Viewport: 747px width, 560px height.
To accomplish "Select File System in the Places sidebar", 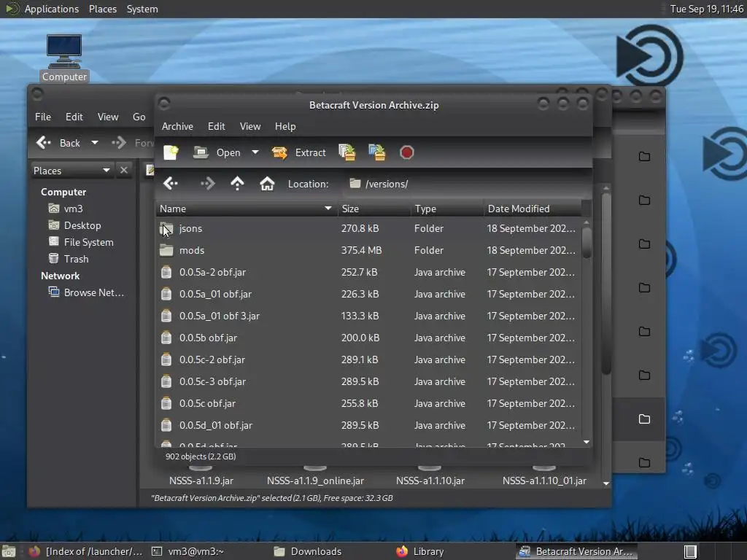I will pos(81,242).
